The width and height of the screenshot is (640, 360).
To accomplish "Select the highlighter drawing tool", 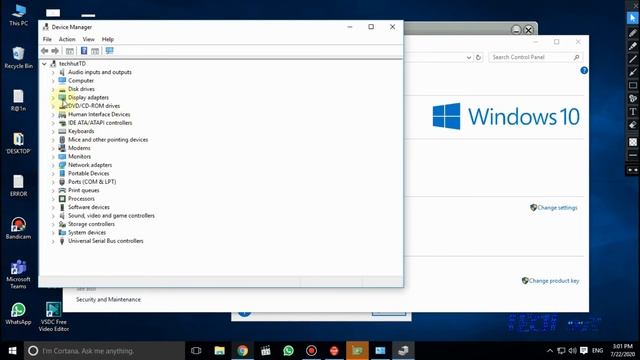I will 633,46.
